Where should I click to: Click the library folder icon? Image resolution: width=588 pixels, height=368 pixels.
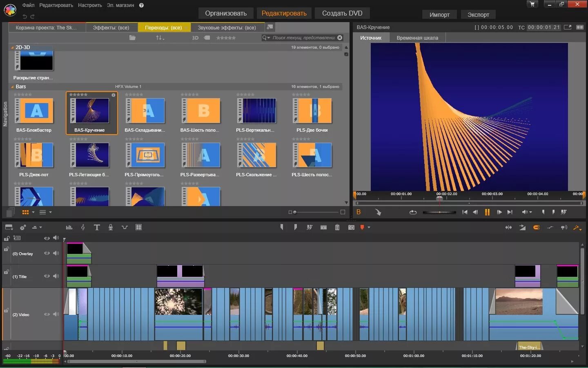point(132,38)
